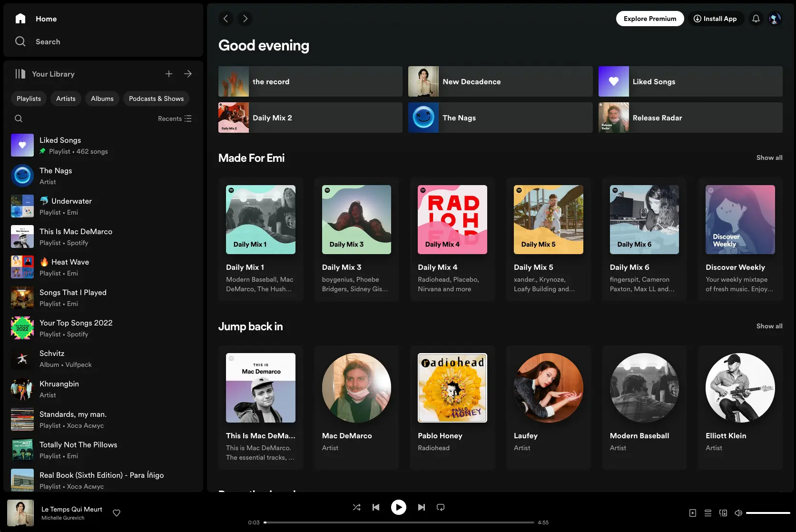Open Heat Wave playlist in library

[103, 267]
